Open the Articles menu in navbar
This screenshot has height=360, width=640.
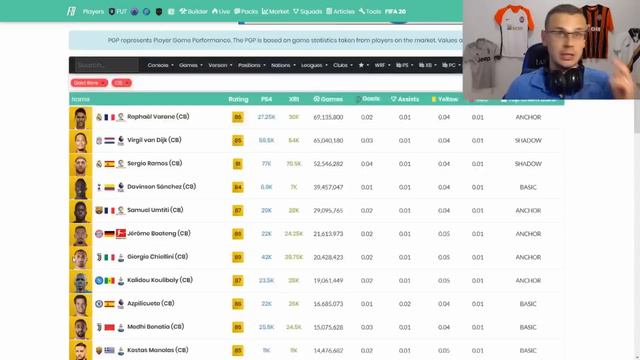(340, 11)
